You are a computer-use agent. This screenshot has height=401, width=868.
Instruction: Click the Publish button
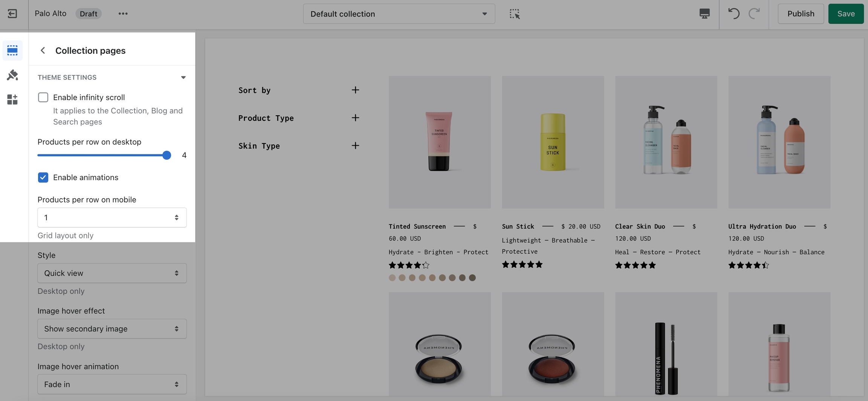click(801, 14)
